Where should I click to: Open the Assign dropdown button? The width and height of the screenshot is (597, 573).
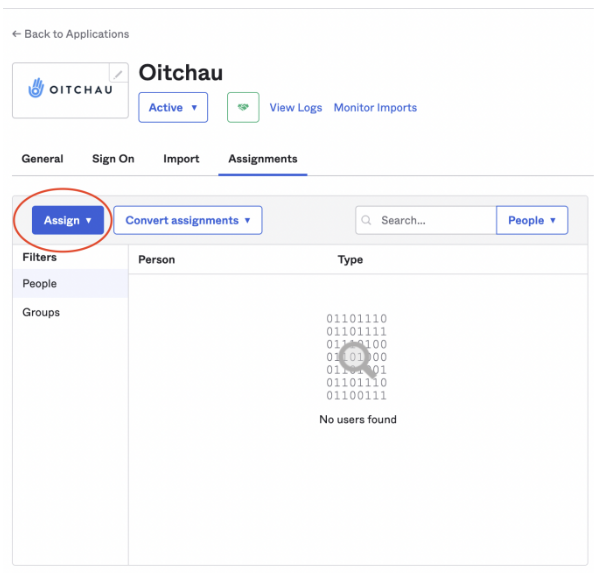coord(68,220)
